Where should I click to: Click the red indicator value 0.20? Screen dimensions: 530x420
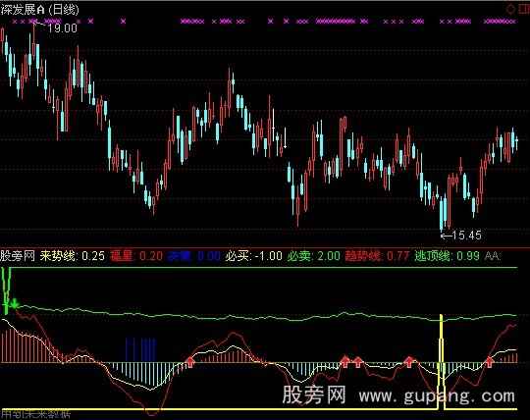[x=151, y=256]
